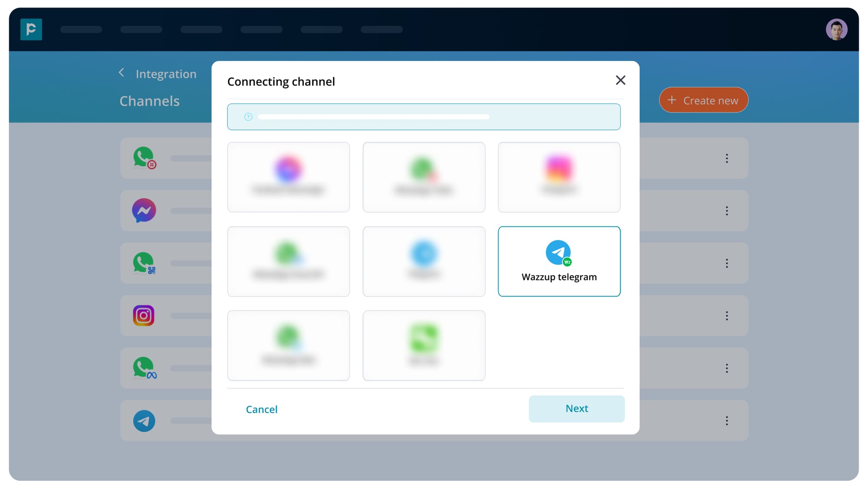The image size is (868, 489).
Task: Expand options for the bottom Telegram channel row
Action: 727,420
